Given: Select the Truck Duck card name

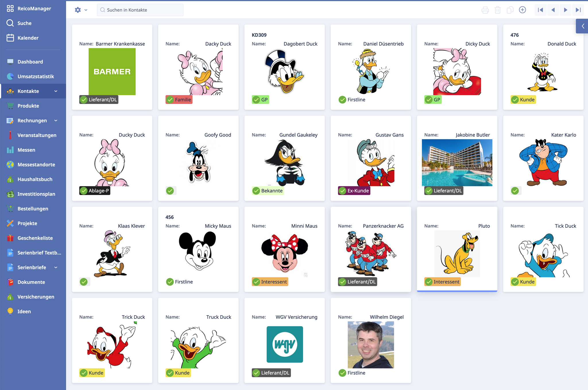Looking at the screenshot, I should (219, 317).
